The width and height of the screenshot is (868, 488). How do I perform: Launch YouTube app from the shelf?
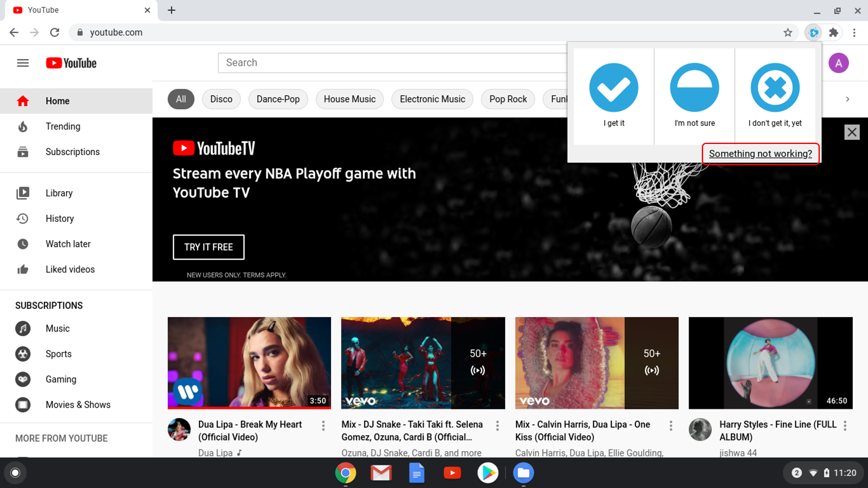pyautogui.click(x=452, y=473)
